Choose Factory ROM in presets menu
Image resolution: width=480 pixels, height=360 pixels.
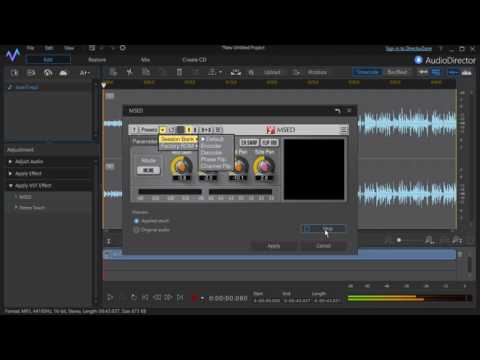point(178,146)
